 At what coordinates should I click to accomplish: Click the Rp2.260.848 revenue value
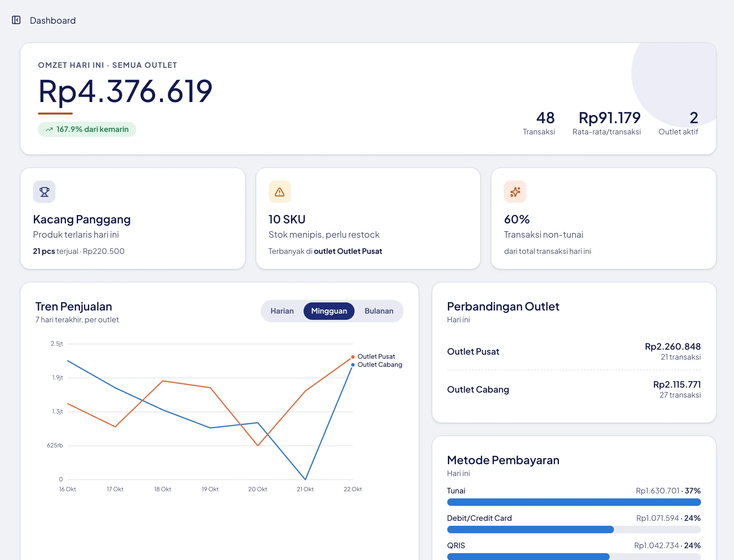pyautogui.click(x=673, y=347)
